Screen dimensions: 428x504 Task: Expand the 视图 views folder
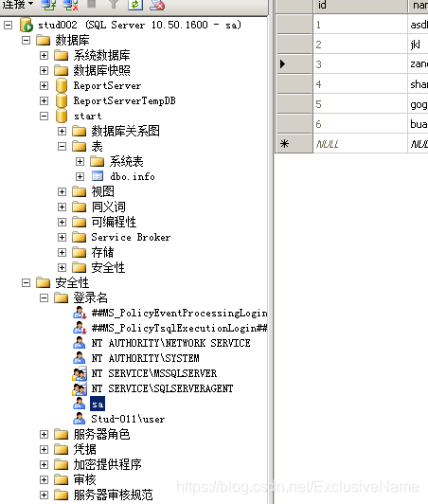[62, 192]
